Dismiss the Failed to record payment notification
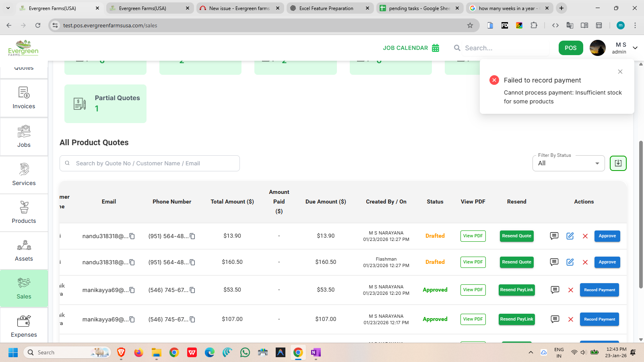Image resolution: width=644 pixels, height=362 pixels. [x=620, y=72]
